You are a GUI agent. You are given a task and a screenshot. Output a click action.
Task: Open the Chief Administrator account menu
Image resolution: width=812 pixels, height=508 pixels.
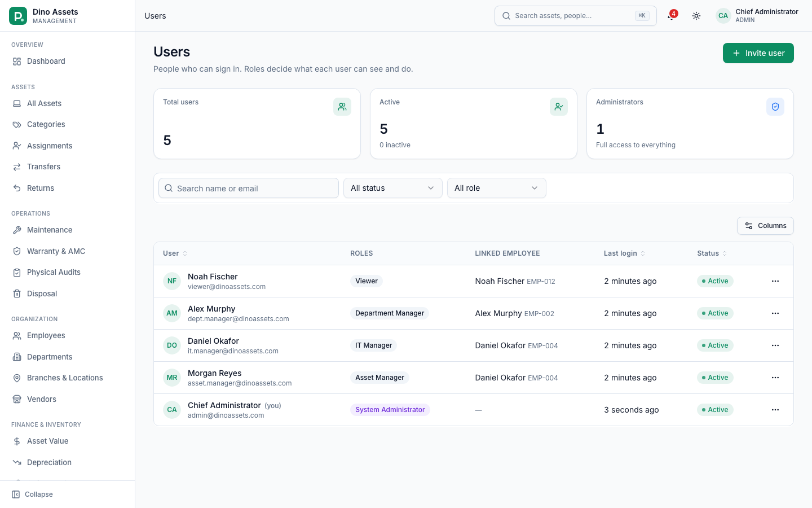[757, 16]
